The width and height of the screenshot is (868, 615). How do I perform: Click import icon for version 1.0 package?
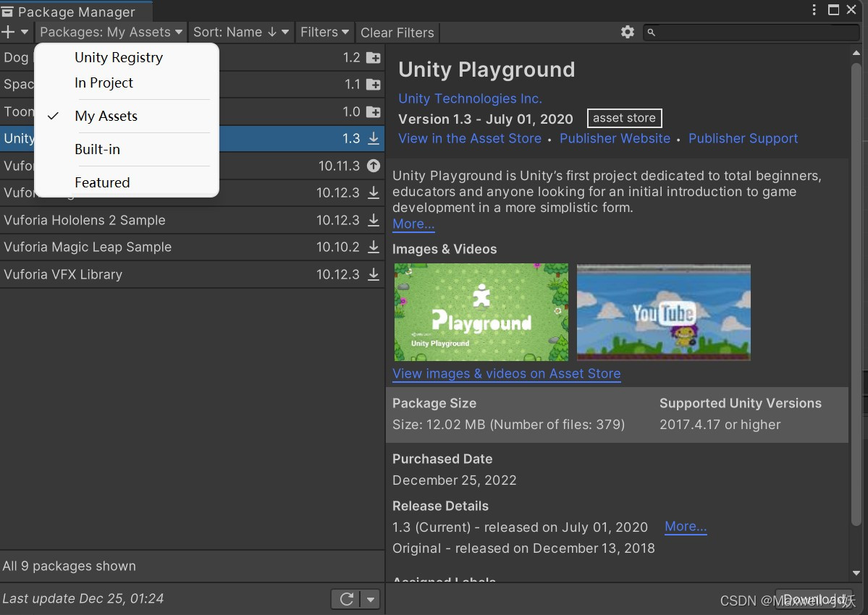374,111
